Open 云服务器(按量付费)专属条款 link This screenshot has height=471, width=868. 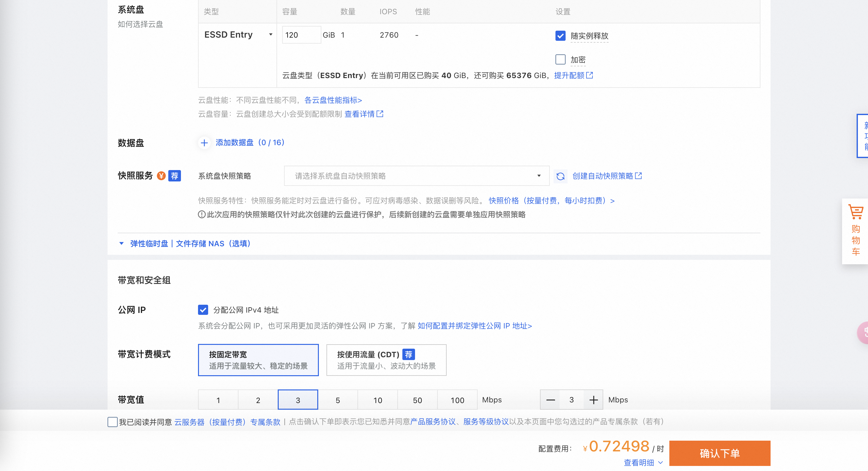pos(227,422)
